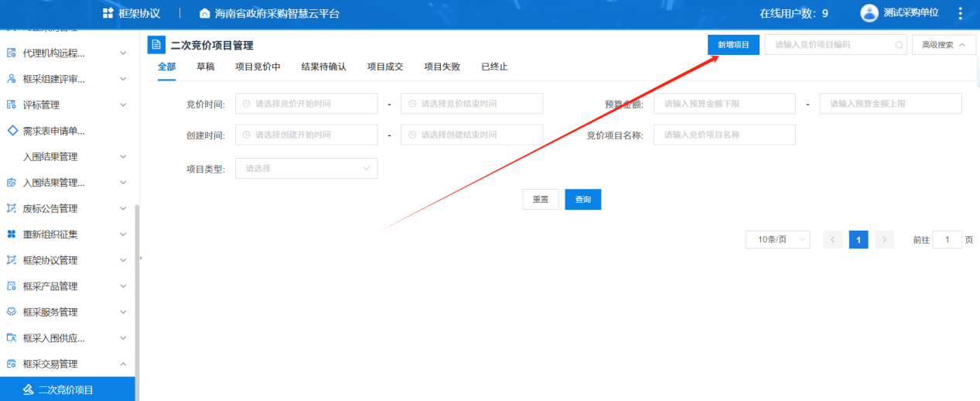Click the 代理机构远程 sidebar icon
The height and width of the screenshot is (401, 980).
pos(12,53)
